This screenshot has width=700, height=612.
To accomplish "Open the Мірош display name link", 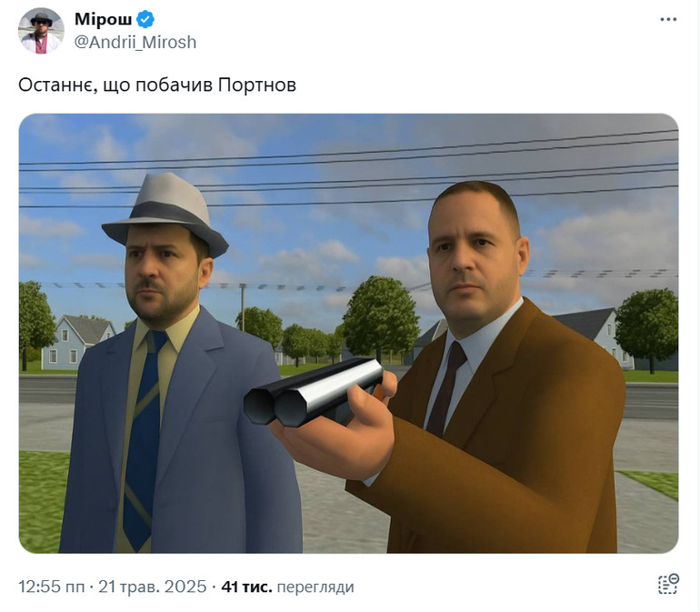I will point(103,19).
